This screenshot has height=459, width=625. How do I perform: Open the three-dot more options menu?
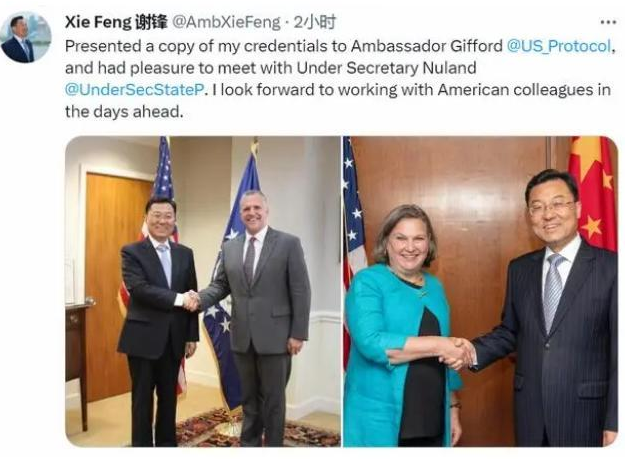pos(608,22)
